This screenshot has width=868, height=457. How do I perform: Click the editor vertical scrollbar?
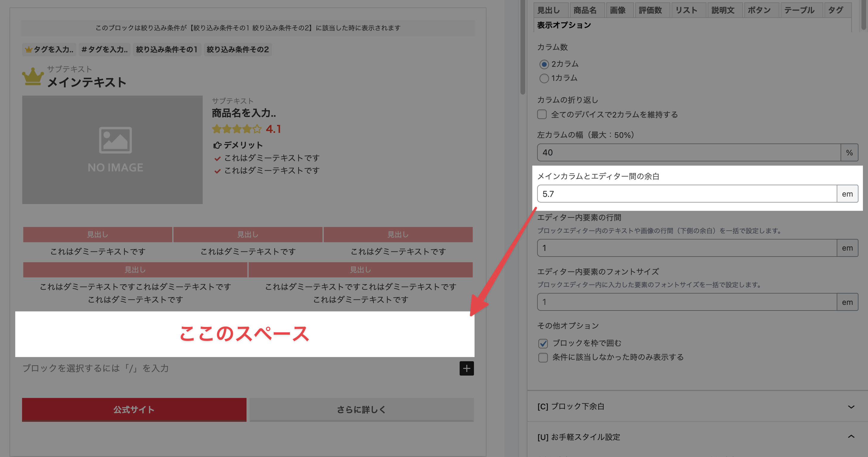(x=523, y=47)
